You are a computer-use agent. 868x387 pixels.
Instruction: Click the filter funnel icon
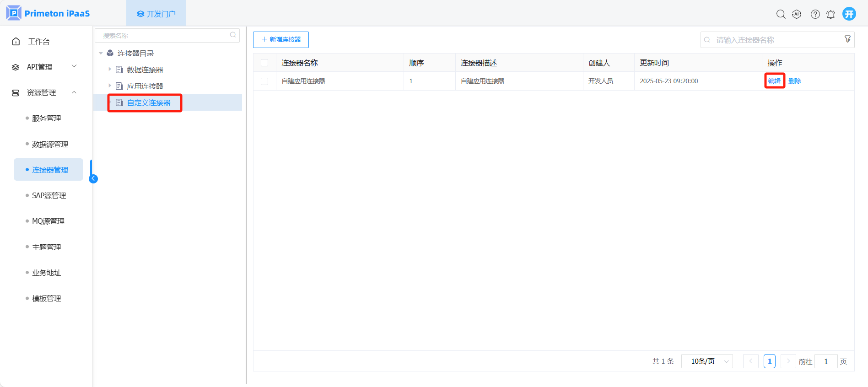847,39
